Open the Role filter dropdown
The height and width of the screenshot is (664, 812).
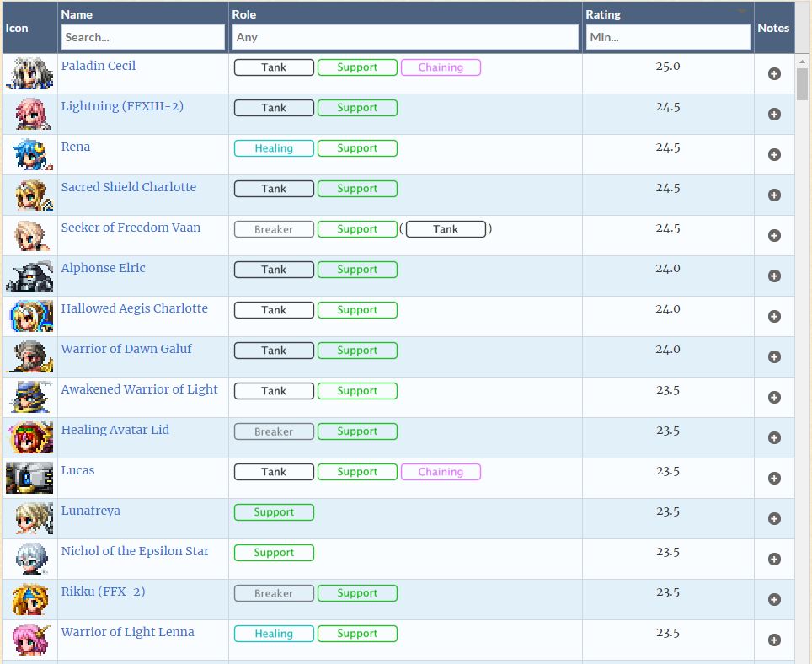(x=405, y=37)
